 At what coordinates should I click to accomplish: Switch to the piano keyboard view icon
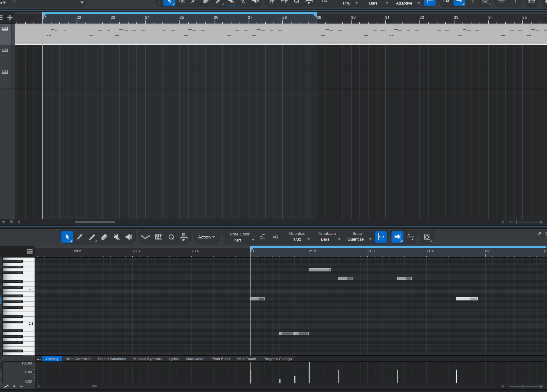tap(159, 237)
